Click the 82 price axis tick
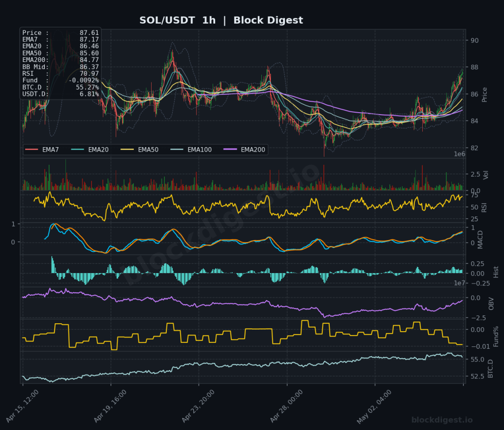Viewport: 504px width, 430px height. tap(474, 148)
